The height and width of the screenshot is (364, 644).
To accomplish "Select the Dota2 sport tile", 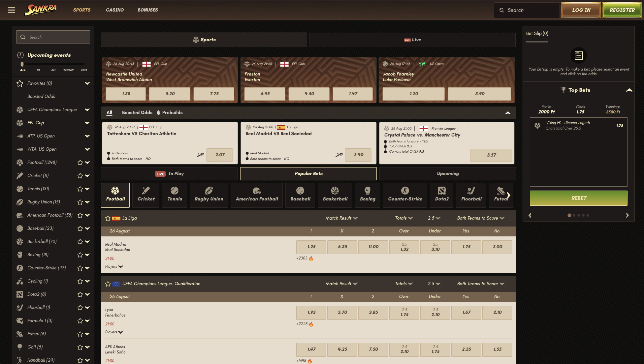I will click(441, 195).
